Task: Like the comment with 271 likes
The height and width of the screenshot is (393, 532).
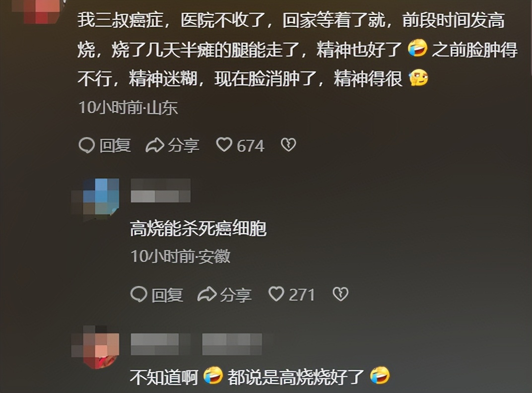Action: (x=276, y=294)
